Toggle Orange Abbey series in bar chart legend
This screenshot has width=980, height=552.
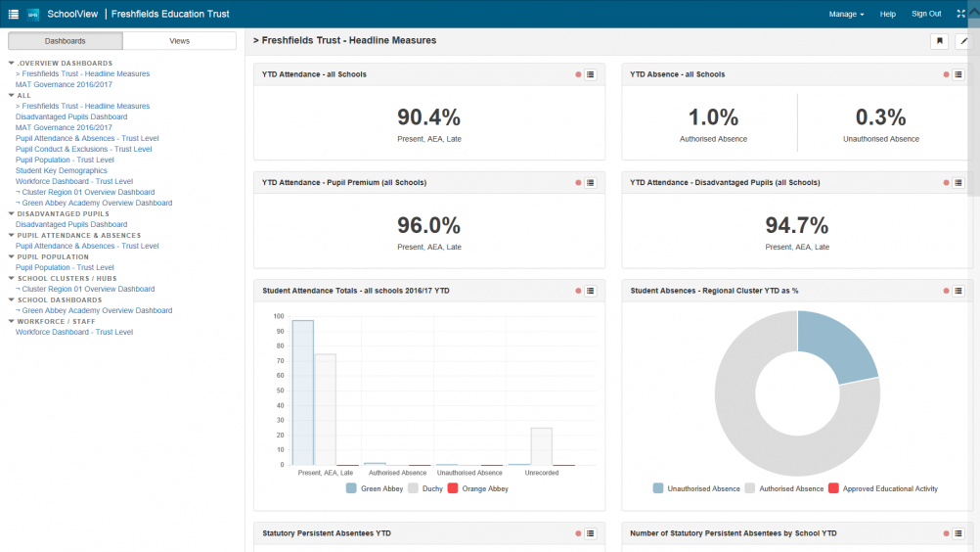[478, 488]
